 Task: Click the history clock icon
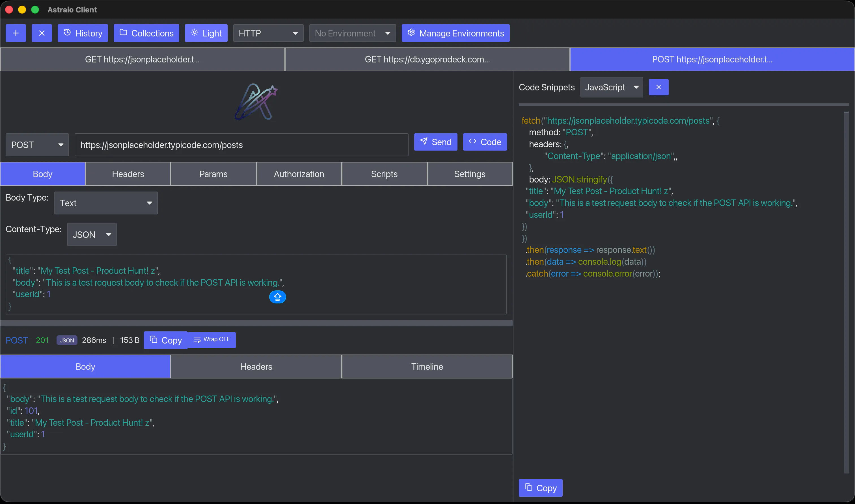pyautogui.click(x=67, y=32)
